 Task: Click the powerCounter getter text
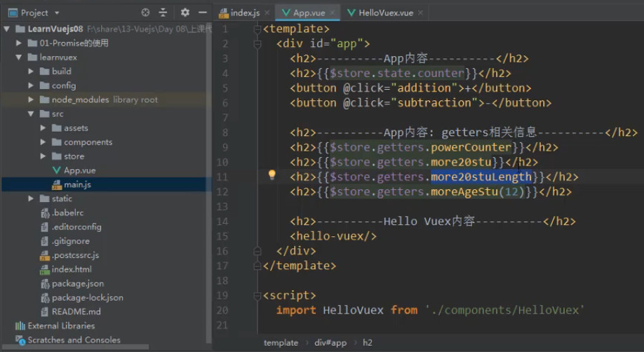point(471,147)
